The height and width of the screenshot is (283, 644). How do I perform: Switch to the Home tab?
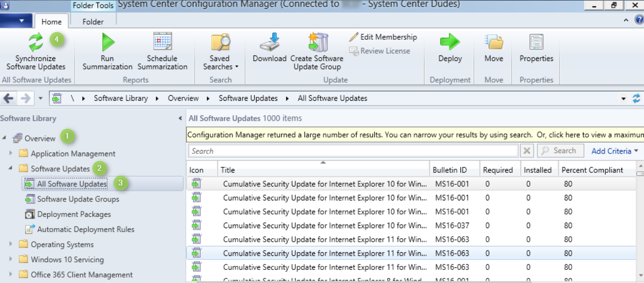(x=51, y=22)
